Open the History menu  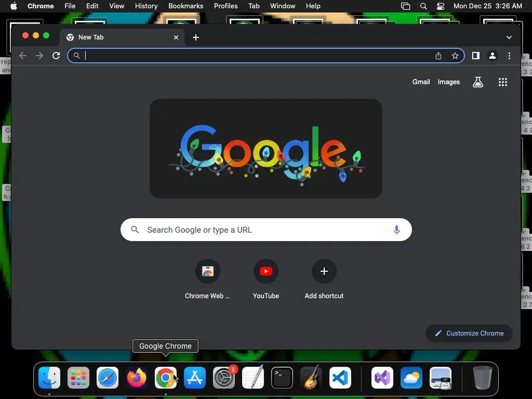coord(146,6)
